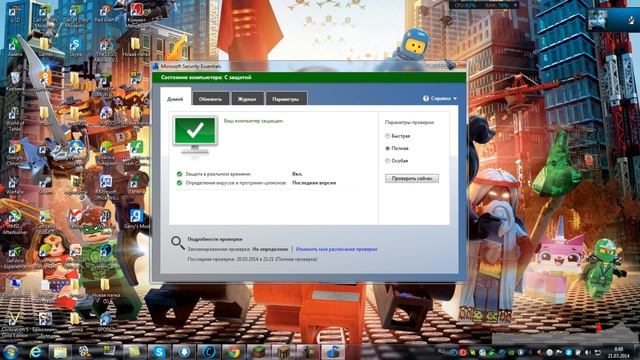Viewport: 640px width, 360px height.
Task: Open File Explorer from the taskbar
Action: point(60,352)
